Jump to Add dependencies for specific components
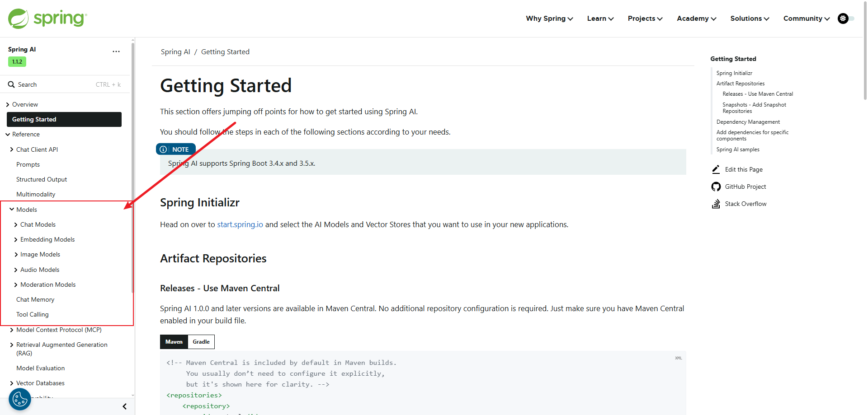Screen dimensions: 868x415 752,135
